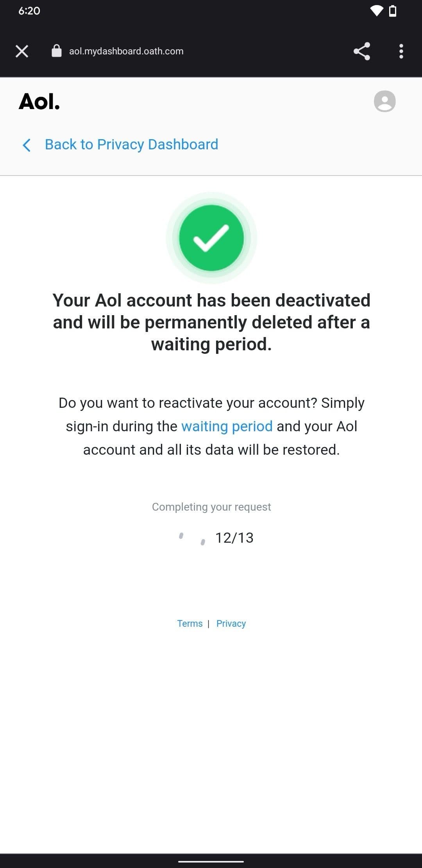This screenshot has height=868, width=422.
Task: Tap the Completing your request status text
Action: [211, 506]
